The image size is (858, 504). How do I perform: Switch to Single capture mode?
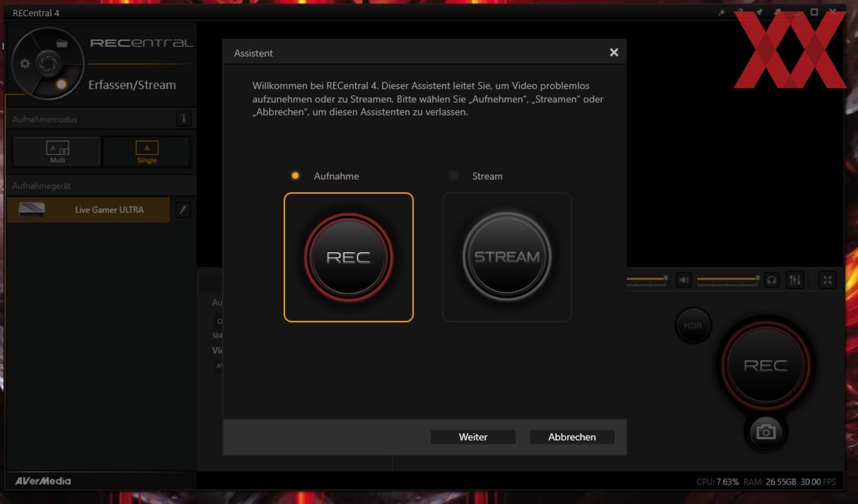coord(146,151)
